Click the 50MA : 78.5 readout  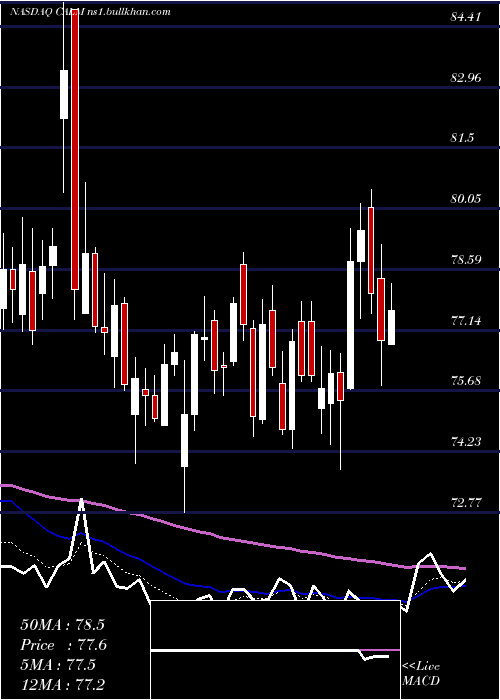(62, 625)
